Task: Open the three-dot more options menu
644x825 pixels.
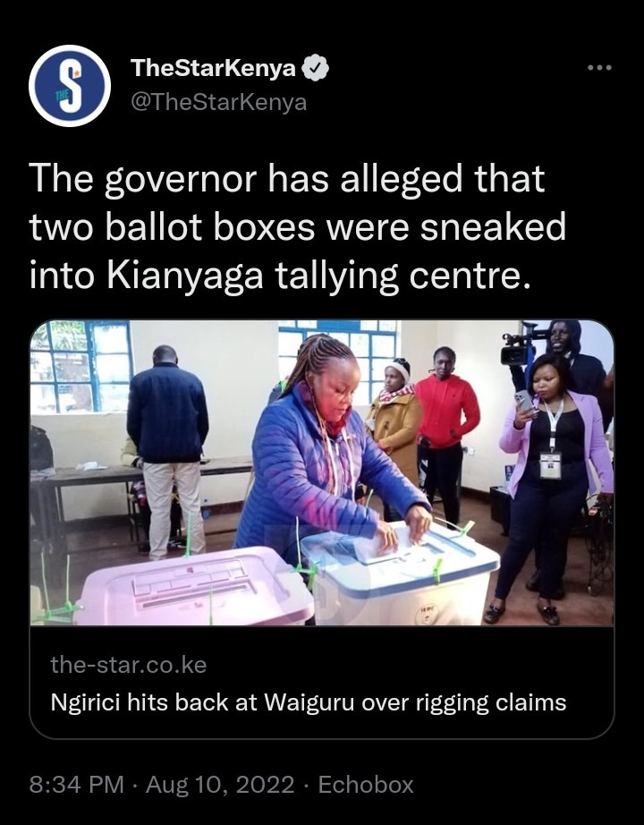Action: 600,67
